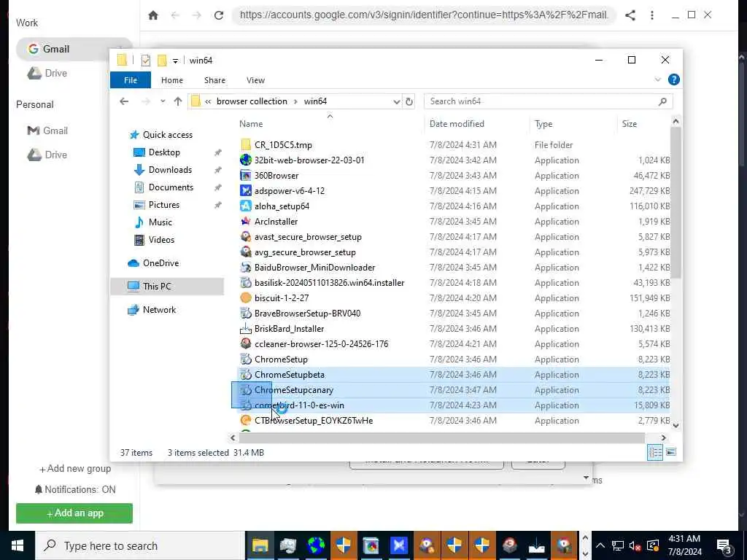Screen dimensions: 747x560
Task: Select ChromeSetup file name
Action: click(x=281, y=359)
